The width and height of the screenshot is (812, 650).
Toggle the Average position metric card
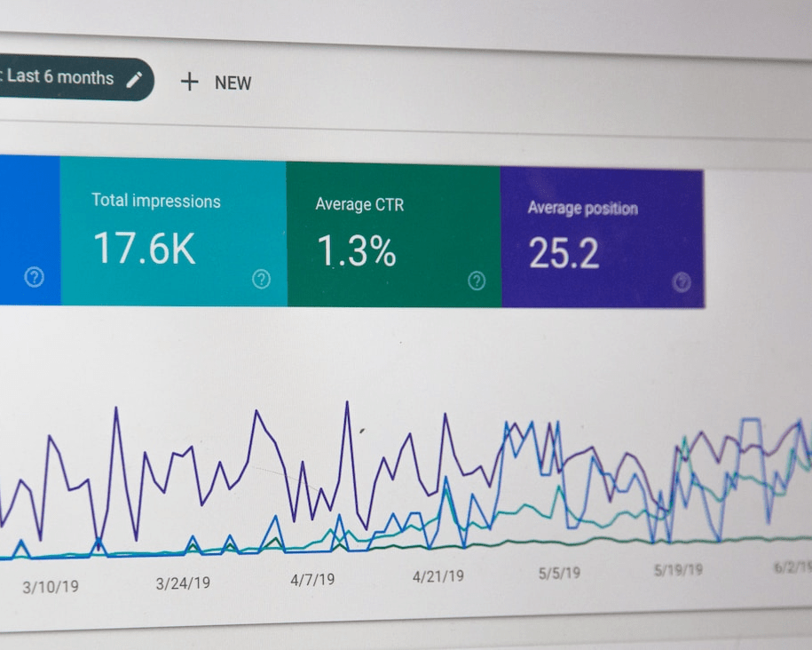point(603,238)
